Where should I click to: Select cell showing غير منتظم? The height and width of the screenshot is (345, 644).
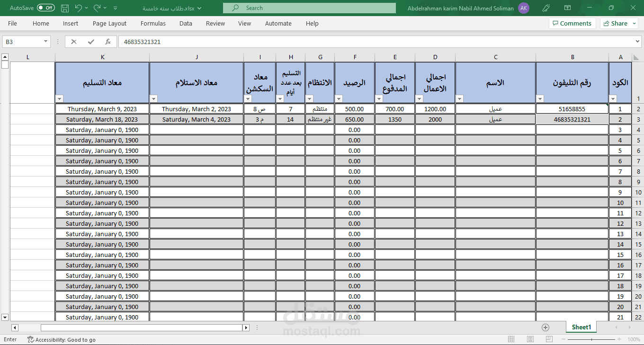click(320, 119)
